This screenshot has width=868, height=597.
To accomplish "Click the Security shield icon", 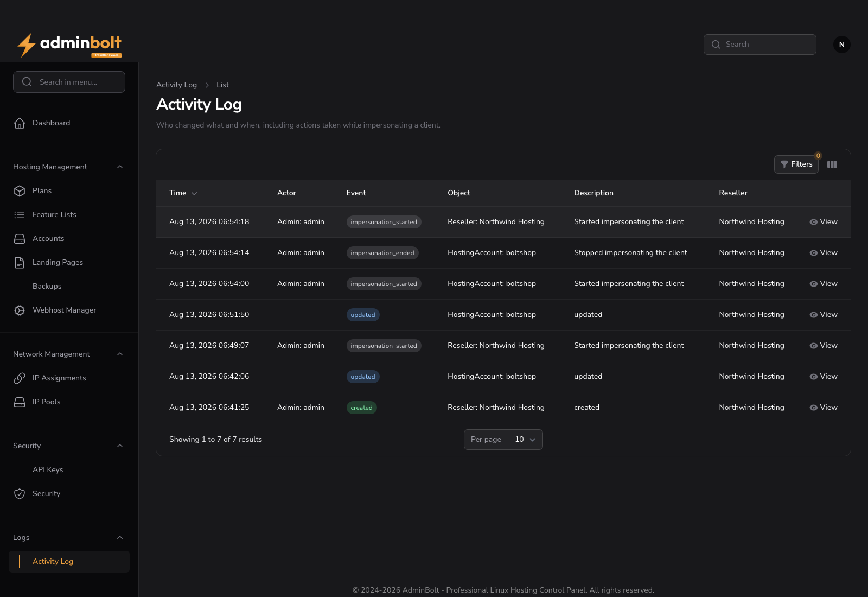I will coord(20,494).
